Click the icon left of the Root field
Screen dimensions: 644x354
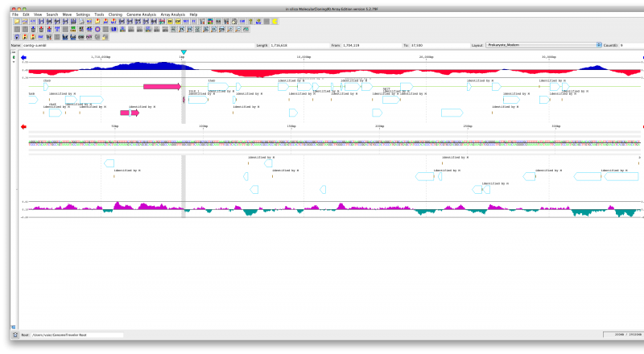point(15,335)
